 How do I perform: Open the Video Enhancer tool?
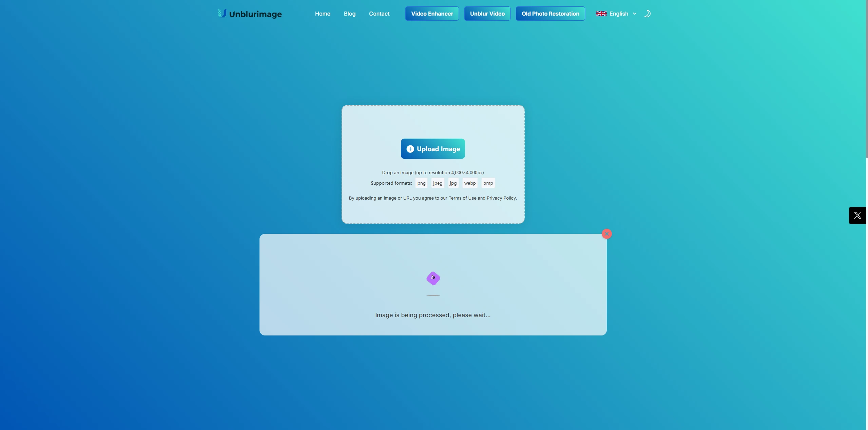click(432, 13)
